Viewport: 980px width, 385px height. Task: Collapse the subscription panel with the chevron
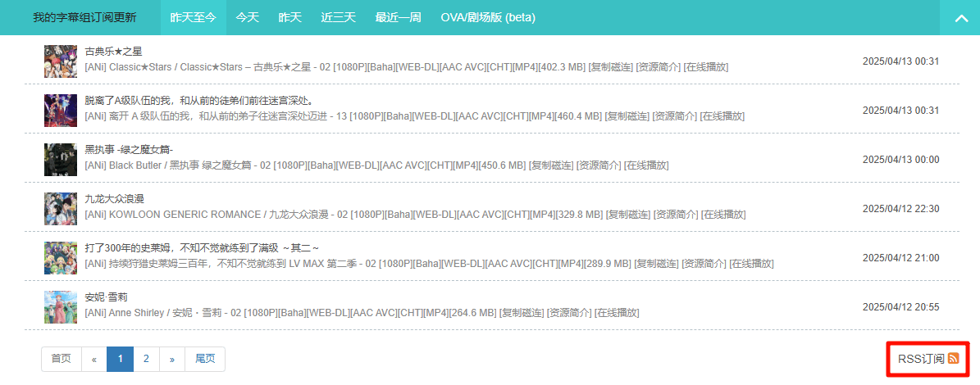tap(959, 18)
